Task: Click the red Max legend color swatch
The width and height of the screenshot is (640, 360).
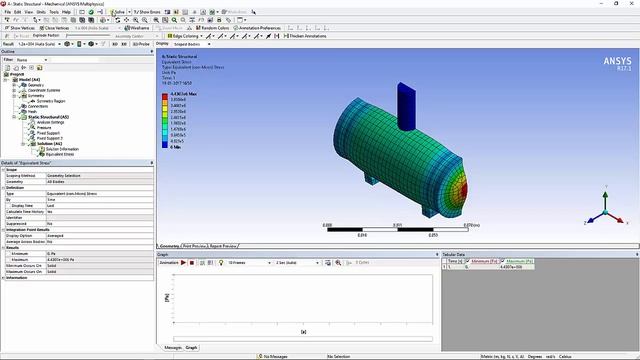Action: click(x=165, y=96)
